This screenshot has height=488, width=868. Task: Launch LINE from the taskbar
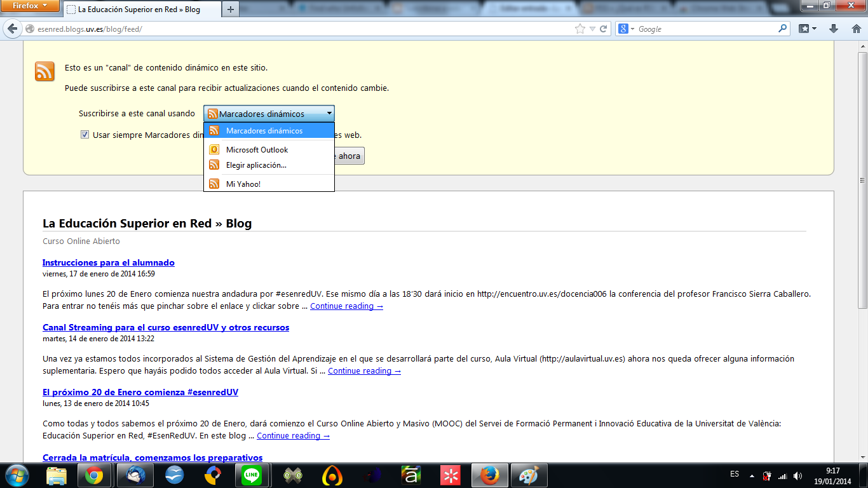tap(252, 475)
